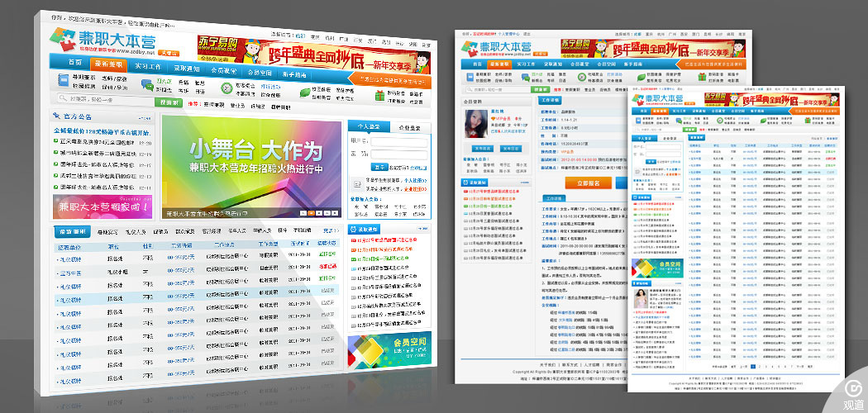Click the 录取通知 header icon on the middle page
Screen dimensions: 868x413
tap(466, 182)
